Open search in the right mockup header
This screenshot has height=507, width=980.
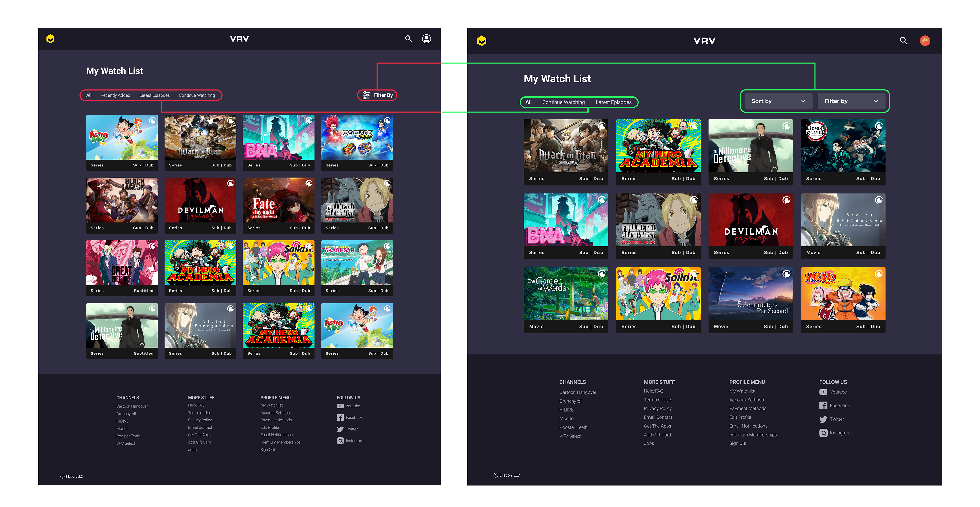point(903,41)
